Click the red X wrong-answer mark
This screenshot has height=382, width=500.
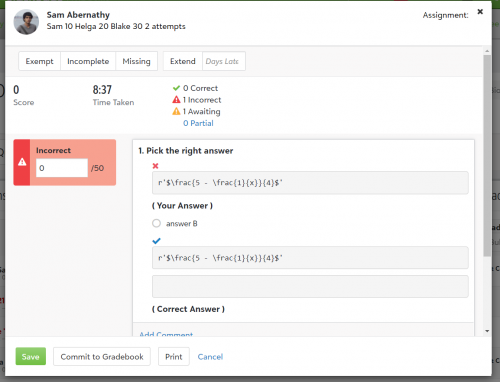click(155, 166)
